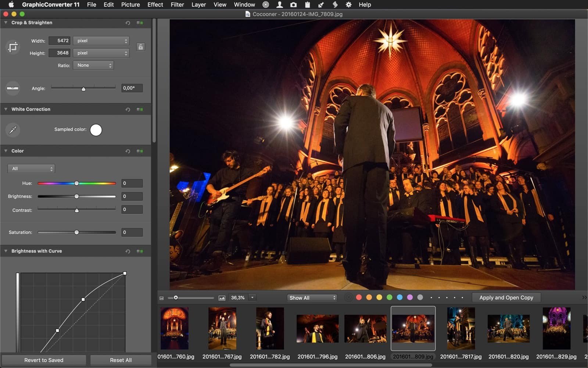The width and height of the screenshot is (588, 368).
Task: Reset the Brightness with Curve section
Action: (x=128, y=251)
